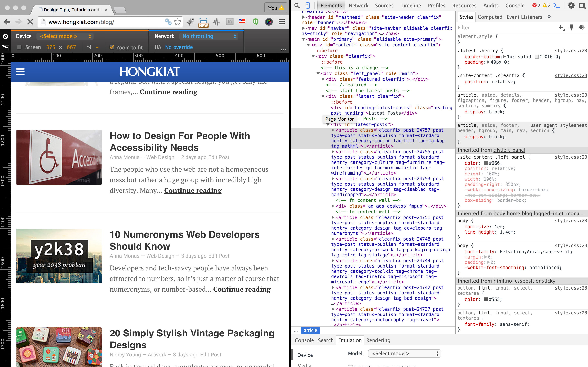588x367 pixels.
Task: Click Continue reading link under Accessibility article
Action: coord(193,191)
